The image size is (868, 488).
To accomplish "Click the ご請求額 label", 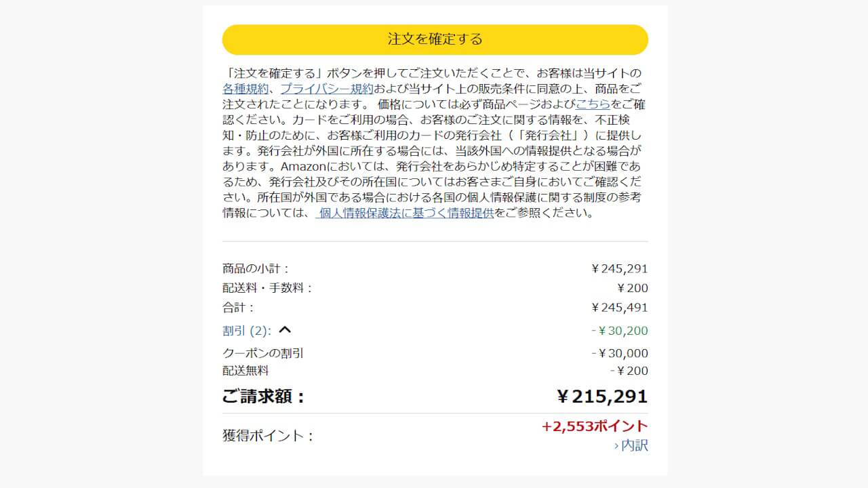I will 264,397.
